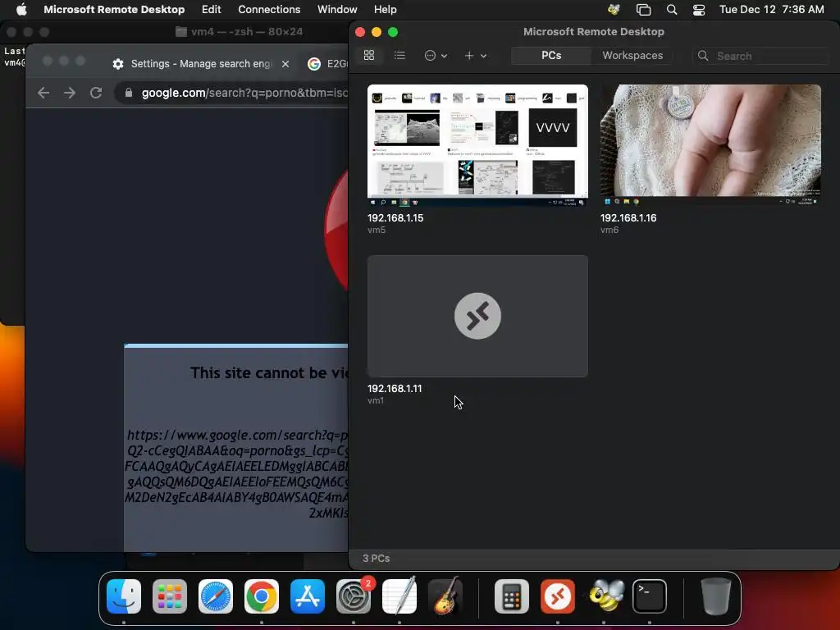Viewport: 840px width, 630px height.
Task: Open the bee app from the Dock
Action: tap(606, 596)
